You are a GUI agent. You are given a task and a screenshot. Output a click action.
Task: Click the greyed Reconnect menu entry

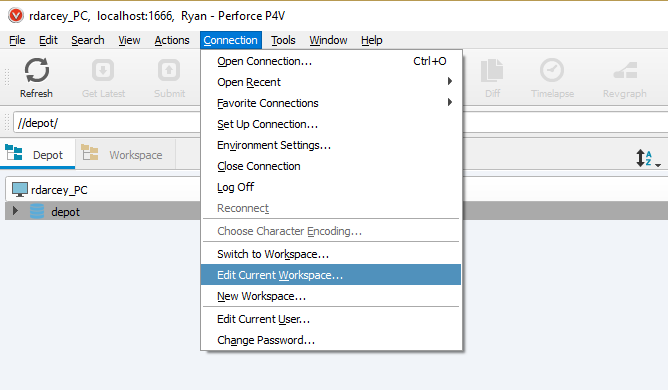[331, 208]
